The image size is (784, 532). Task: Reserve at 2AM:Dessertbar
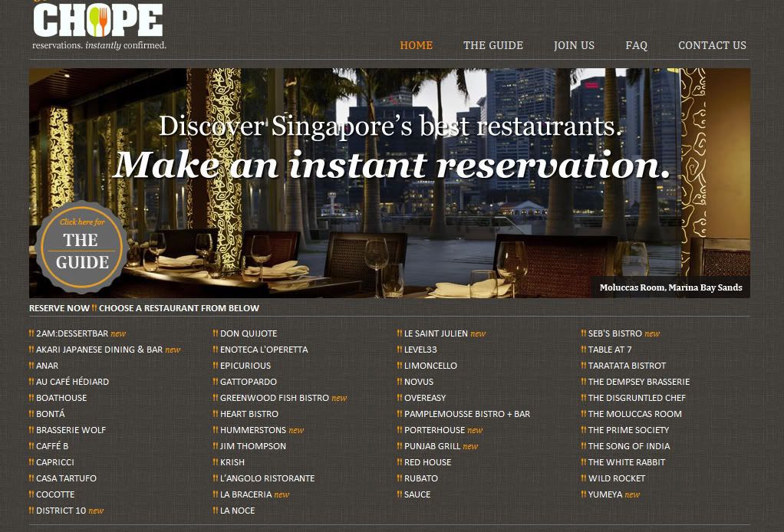72,333
